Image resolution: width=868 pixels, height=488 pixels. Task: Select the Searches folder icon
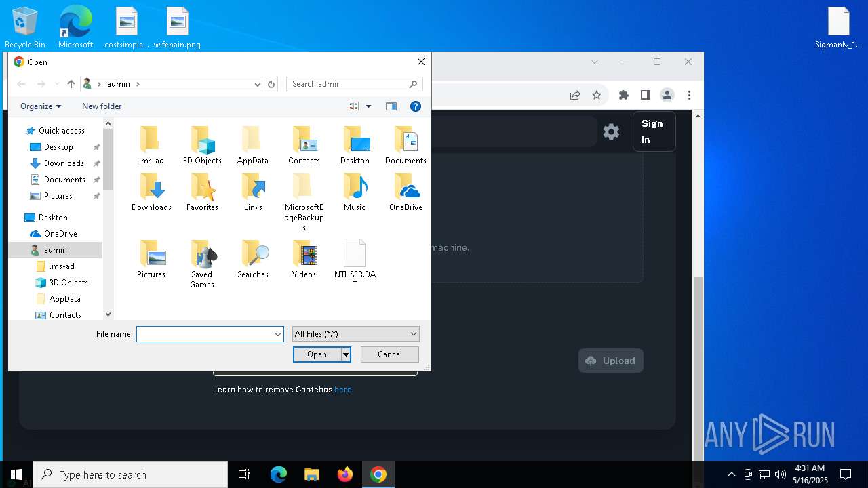tap(253, 259)
